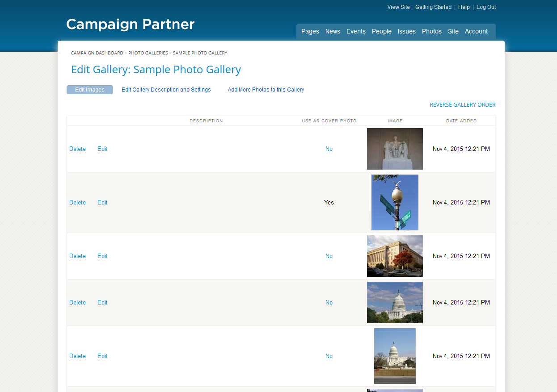Click the Campaign Partner logo heading

(130, 24)
